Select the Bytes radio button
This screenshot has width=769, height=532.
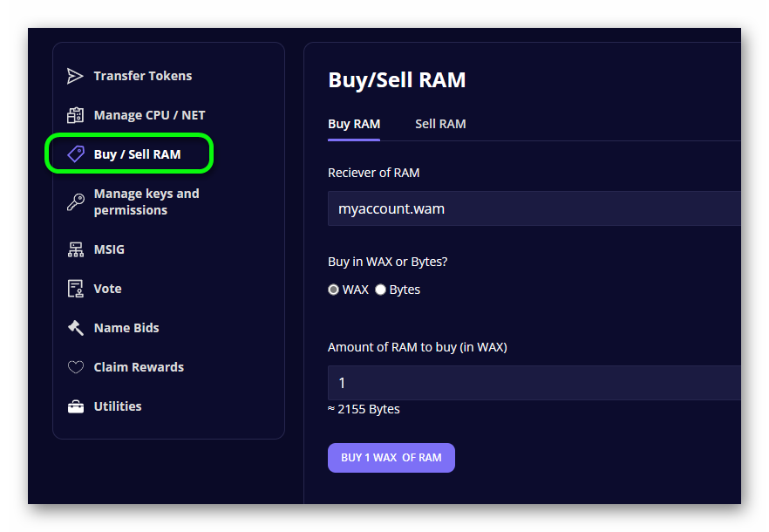click(x=380, y=290)
